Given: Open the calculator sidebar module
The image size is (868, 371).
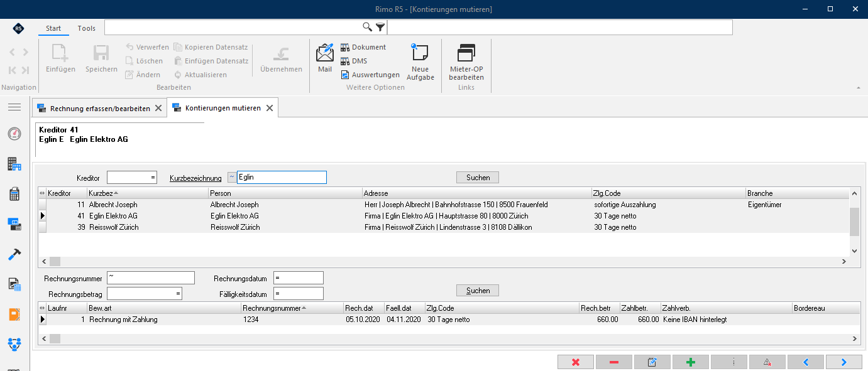Looking at the screenshot, I should click(14, 194).
